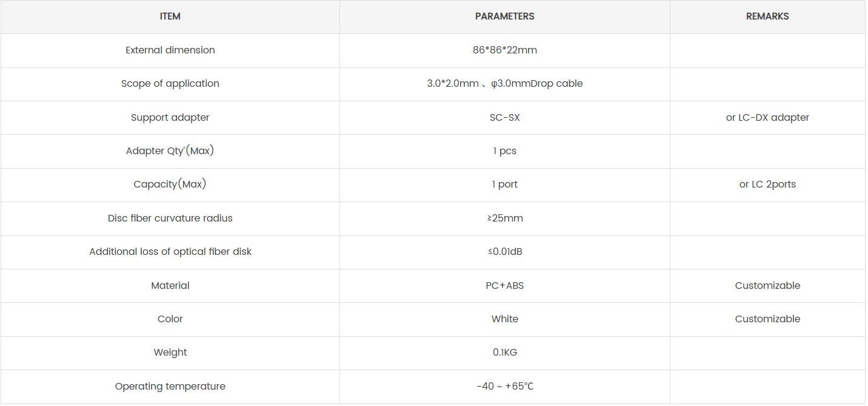Select the External dimension row label

(x=170, y=50)
